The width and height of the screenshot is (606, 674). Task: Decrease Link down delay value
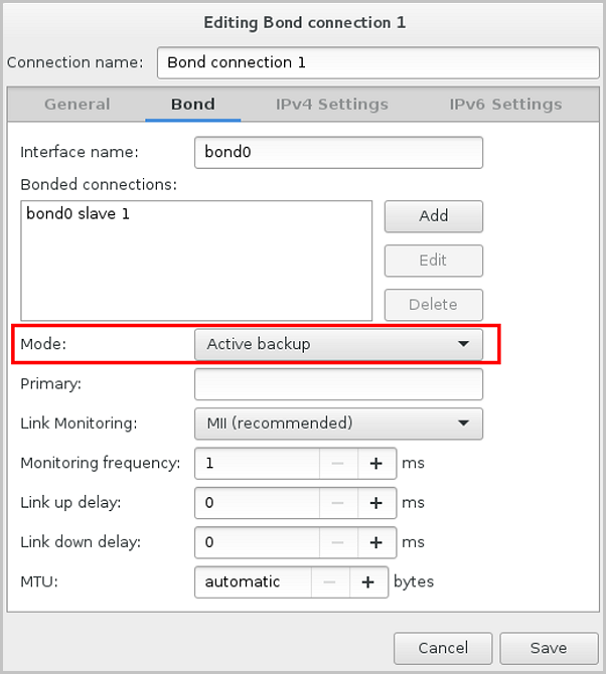click(x=338, y=542)
